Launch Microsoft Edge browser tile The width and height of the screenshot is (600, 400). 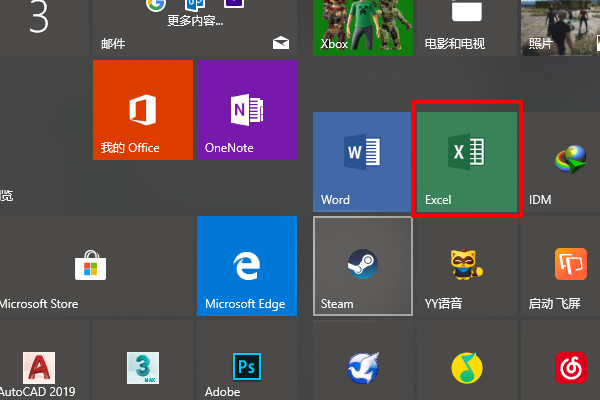(x=246, y=266)
